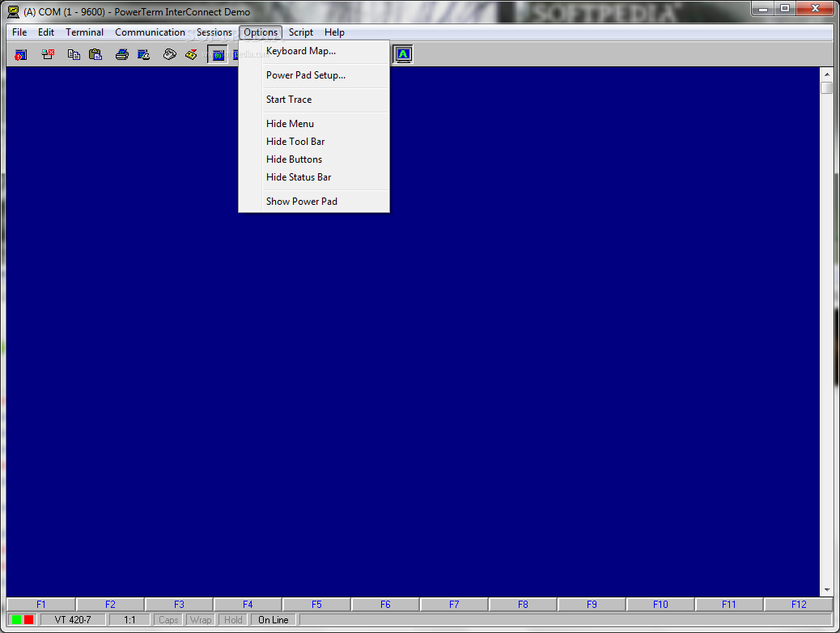Toggle the Hold status indicator
840x633 pixels.
[233, 619]
